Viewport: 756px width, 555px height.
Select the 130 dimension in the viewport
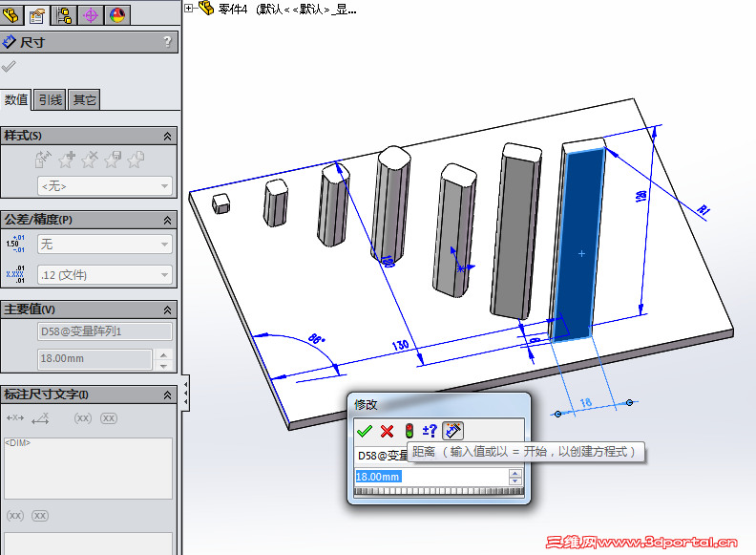pyautogui.click(x=400, y=345)
